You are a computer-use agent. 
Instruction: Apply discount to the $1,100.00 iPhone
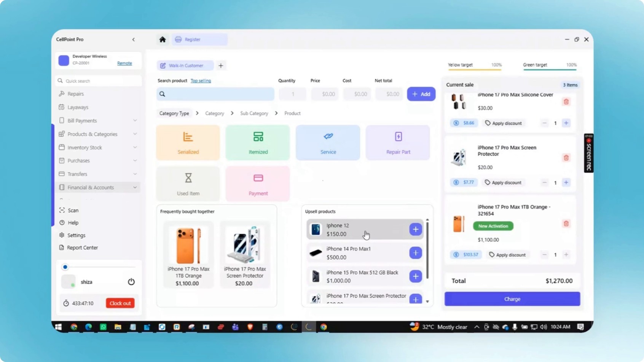click(507, 255)
